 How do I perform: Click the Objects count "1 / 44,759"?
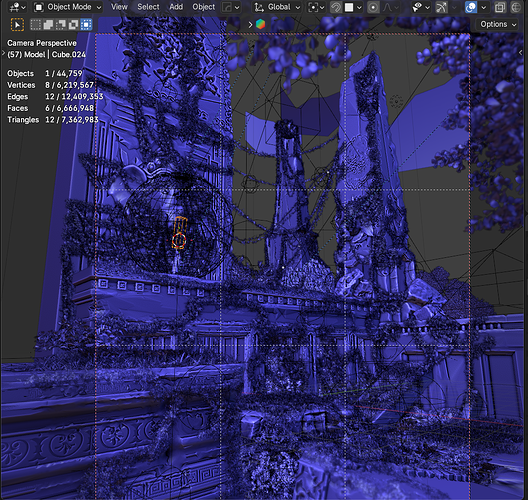[64, 73]
